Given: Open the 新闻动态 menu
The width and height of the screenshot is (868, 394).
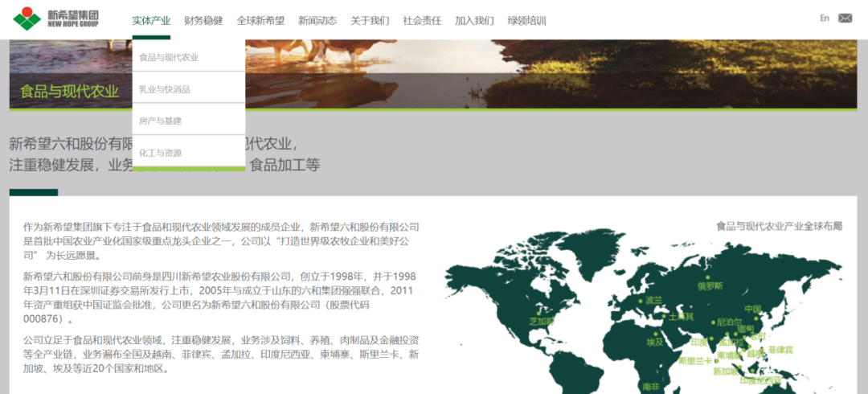Looking at the screenshot, I should pos(317,21).
